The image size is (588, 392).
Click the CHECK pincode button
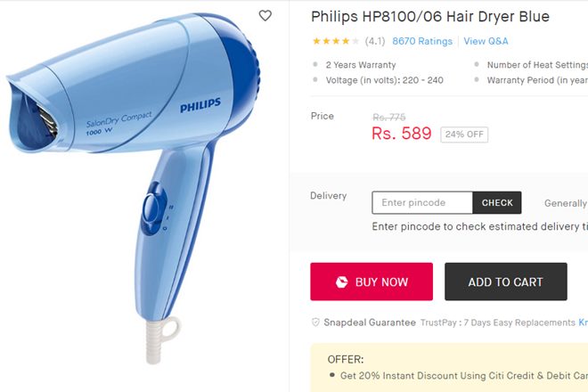pyautogui.click(x=497, y=202)
